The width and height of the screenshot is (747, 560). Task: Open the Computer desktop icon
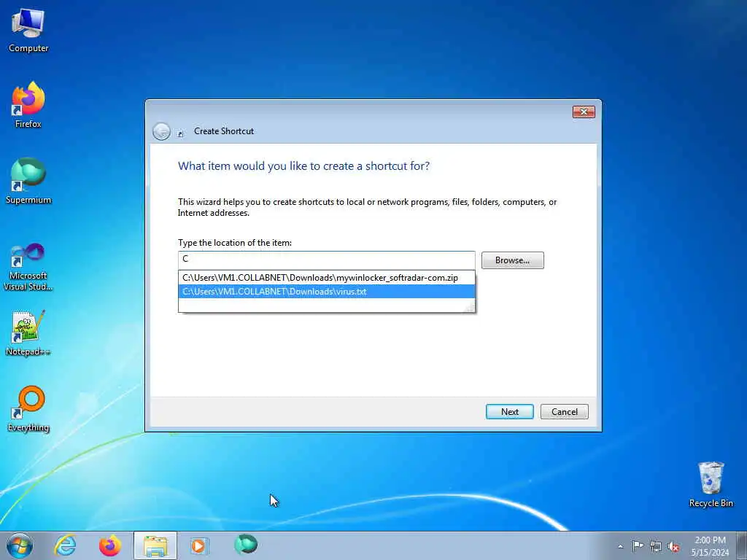28,31
